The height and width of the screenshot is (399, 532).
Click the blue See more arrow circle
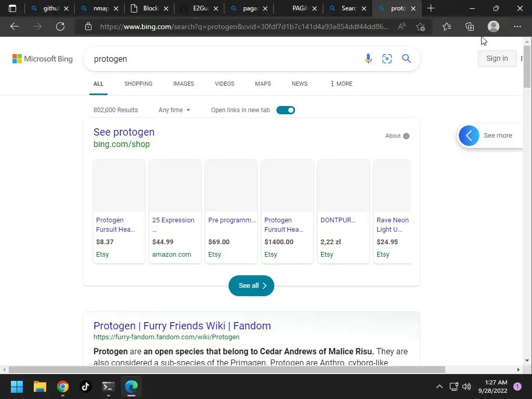coord(469,136)
